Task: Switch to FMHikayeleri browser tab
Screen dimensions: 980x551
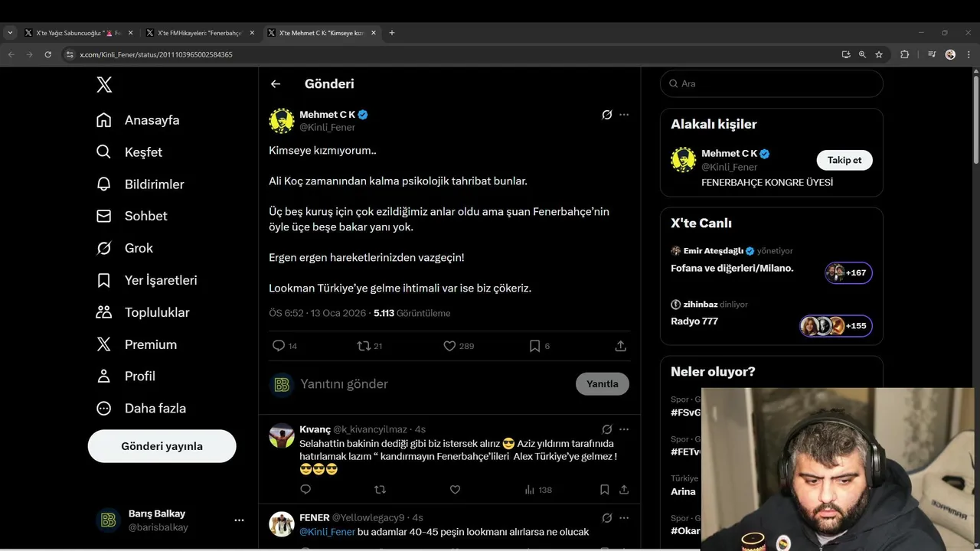Action: tap(199, 33)
